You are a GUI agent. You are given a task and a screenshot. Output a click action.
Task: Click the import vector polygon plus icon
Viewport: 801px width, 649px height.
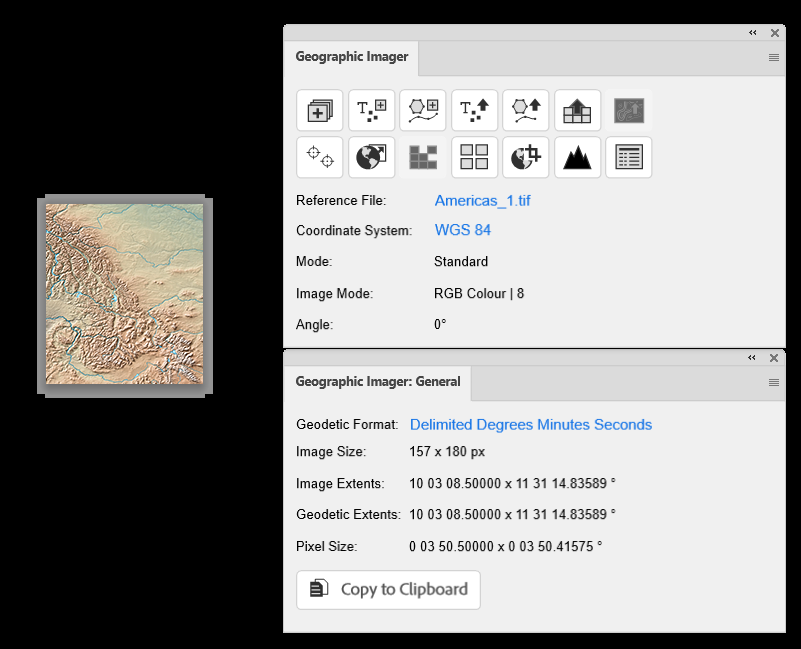tap(423, 110)
